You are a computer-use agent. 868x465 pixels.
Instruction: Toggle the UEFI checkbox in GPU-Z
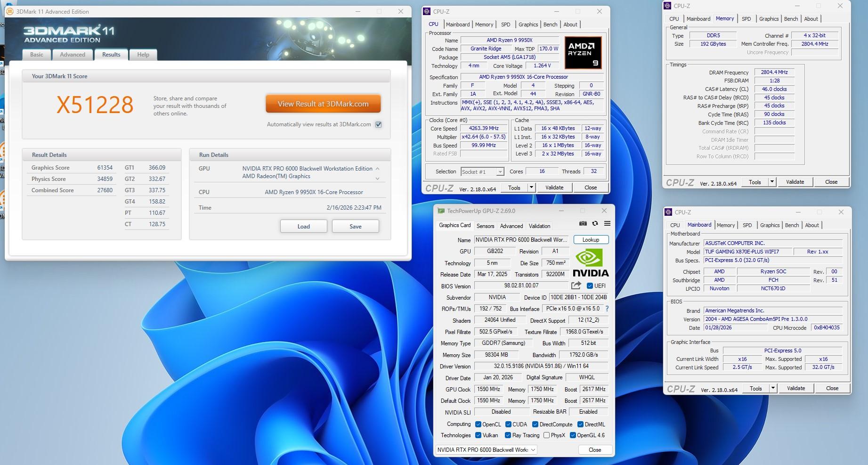590,286
